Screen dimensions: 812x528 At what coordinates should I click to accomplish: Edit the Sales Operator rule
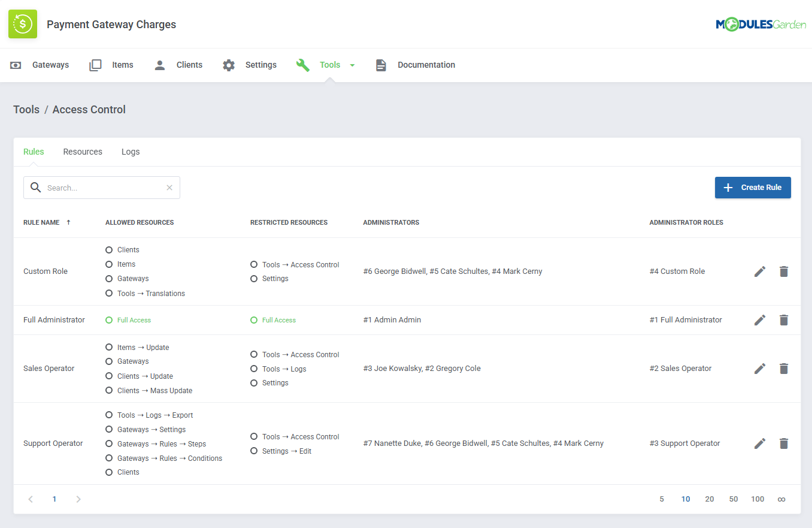coord(759,368)
